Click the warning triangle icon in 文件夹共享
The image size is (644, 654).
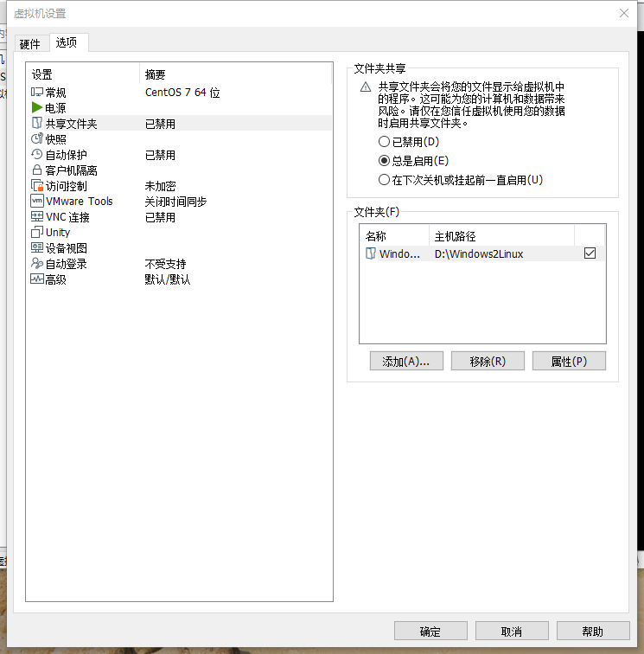(x=366, y=87)
